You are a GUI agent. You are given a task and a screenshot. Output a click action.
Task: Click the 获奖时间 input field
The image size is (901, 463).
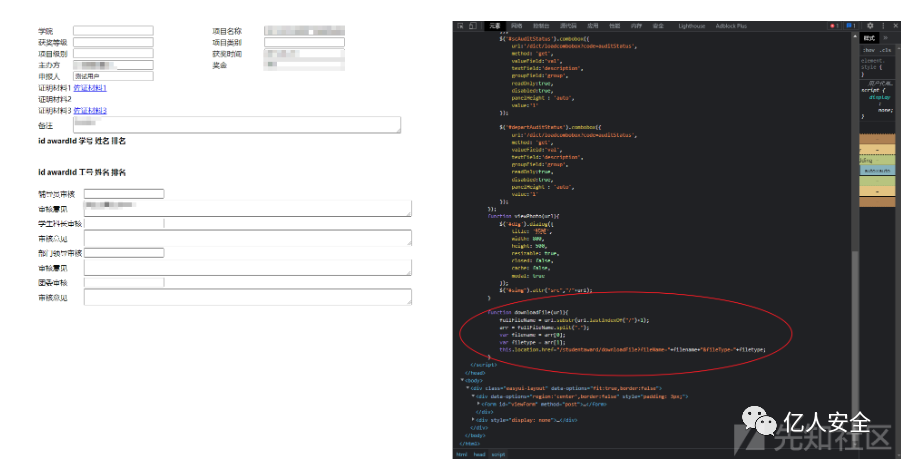coord(305,53)
